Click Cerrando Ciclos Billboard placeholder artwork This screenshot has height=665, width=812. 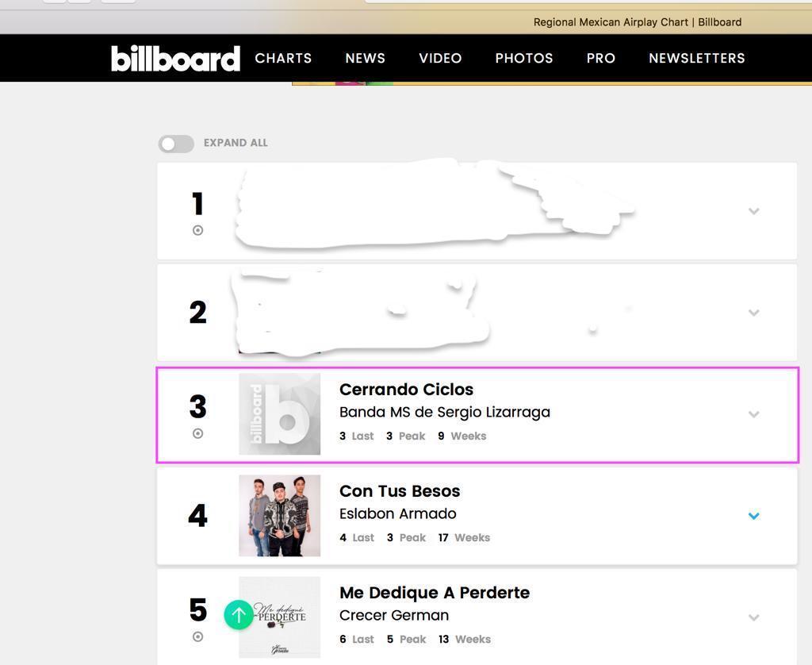pos(280,414)
